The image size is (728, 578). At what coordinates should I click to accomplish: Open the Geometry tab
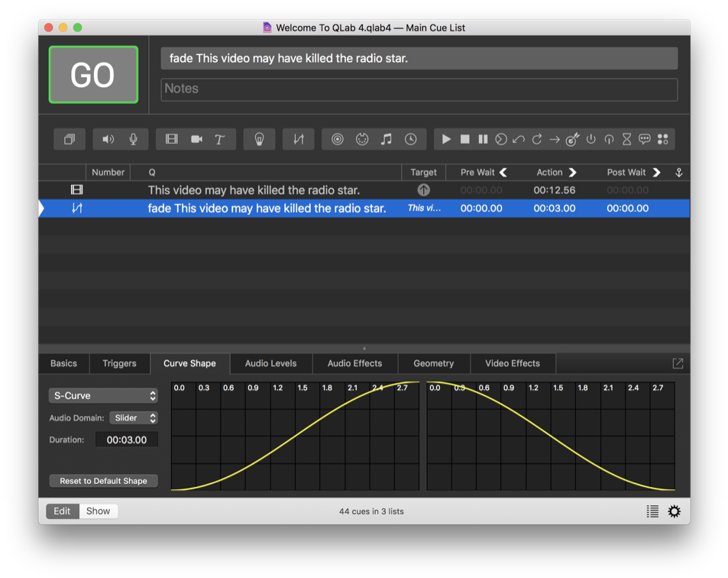point(433,363)
